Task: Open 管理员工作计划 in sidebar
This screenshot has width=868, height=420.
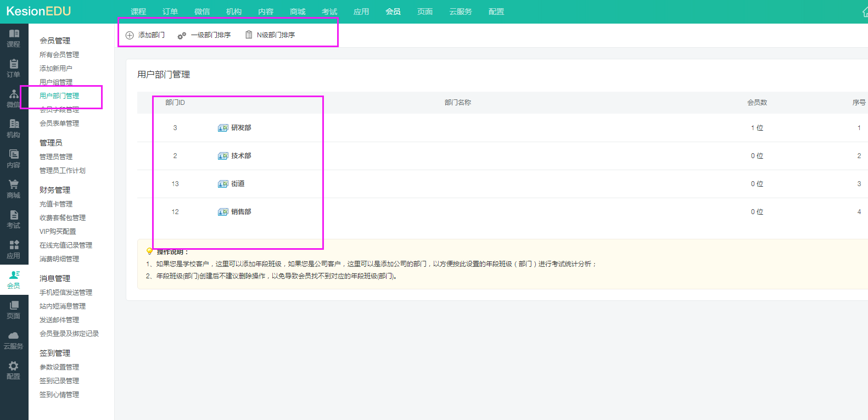Action: point(63,171)
